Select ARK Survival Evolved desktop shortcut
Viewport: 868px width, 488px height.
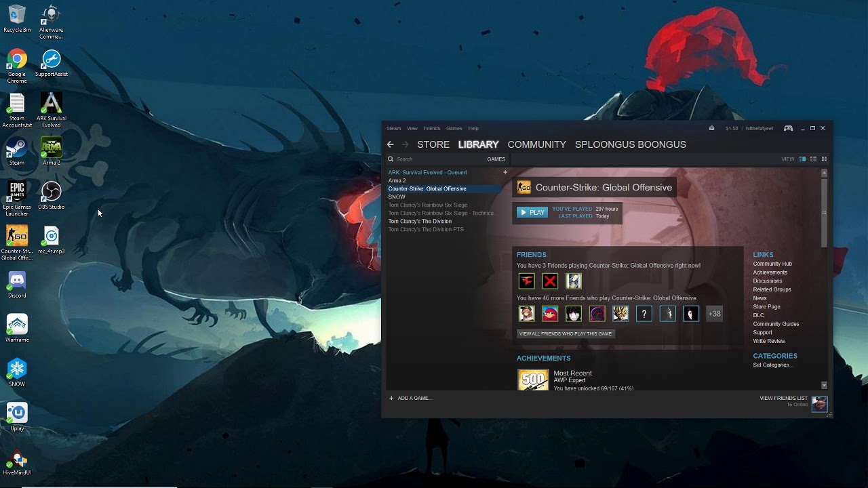pos(51,110)
